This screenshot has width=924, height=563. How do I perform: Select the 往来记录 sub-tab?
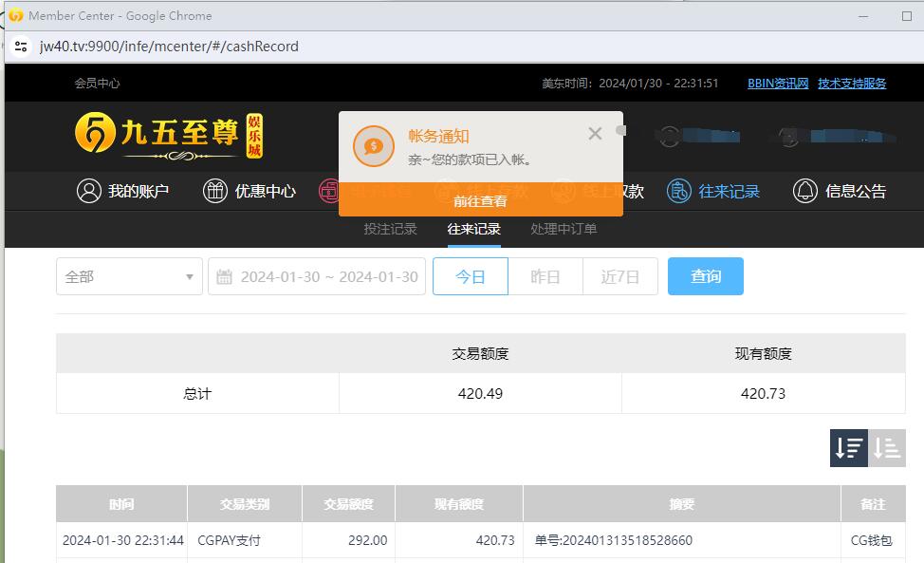(473, 229)
